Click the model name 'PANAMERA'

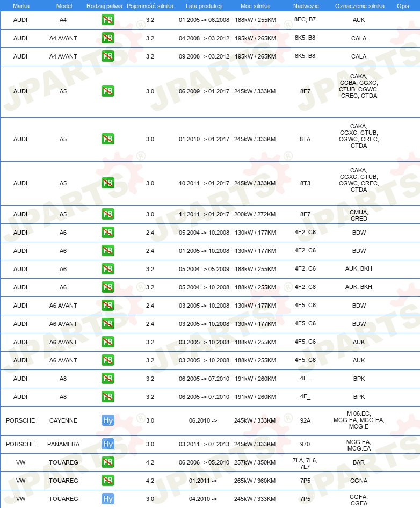click(63, 444)
